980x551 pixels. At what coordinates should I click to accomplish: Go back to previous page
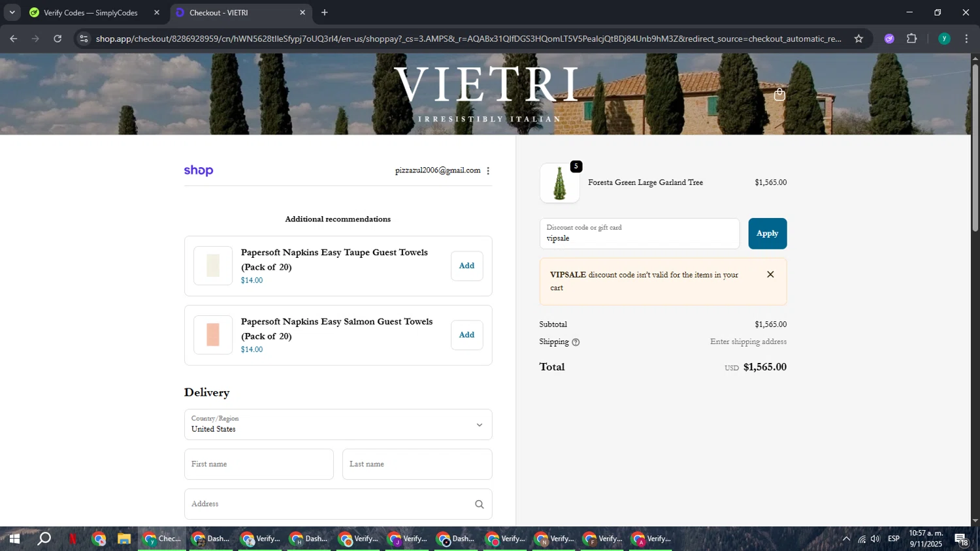coord(13,39)
